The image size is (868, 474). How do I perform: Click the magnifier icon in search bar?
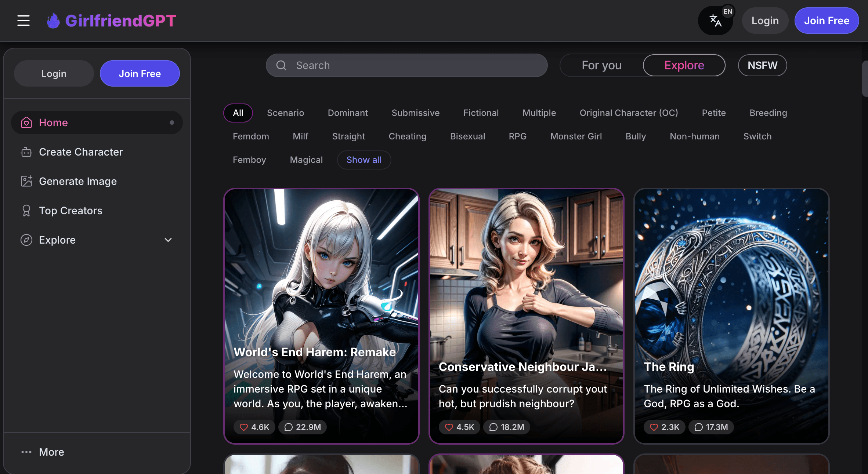click(x=281, y=65)
